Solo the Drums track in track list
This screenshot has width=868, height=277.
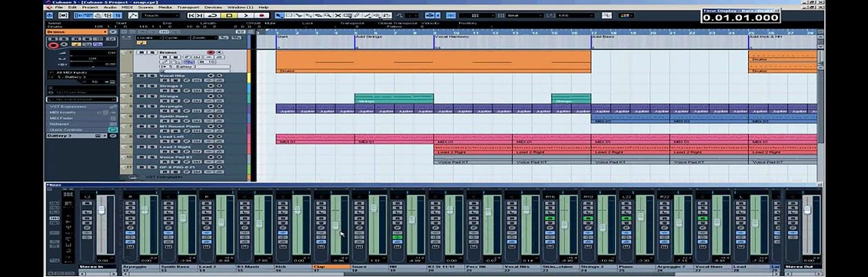[152, 52]
